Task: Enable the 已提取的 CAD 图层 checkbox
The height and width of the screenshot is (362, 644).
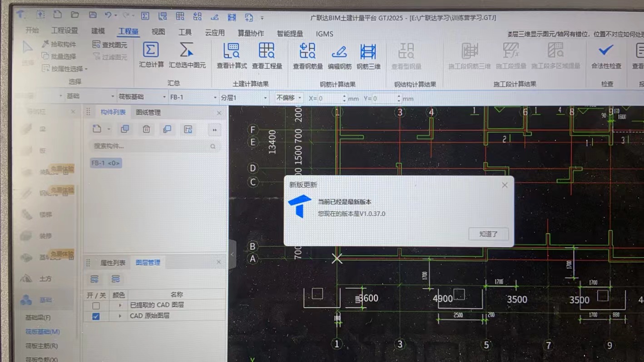Action: [96, 305]
